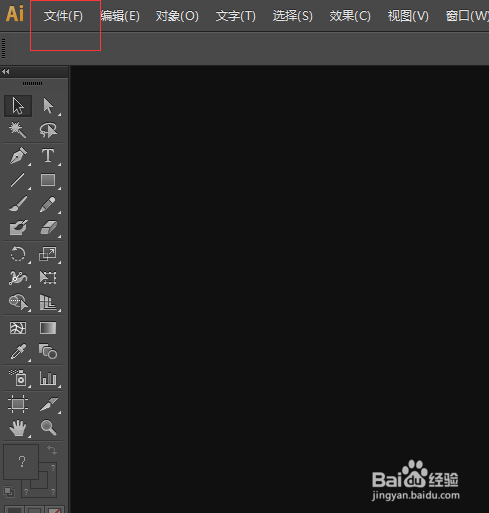Click the control bar grip handle

[x=4, y=49]
